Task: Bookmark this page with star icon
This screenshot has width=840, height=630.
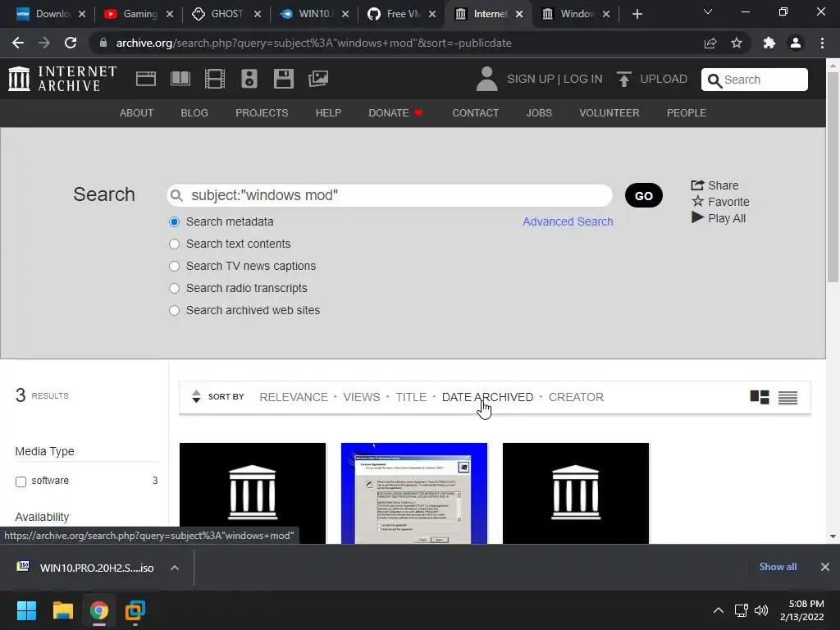Action: coord(737,43)
